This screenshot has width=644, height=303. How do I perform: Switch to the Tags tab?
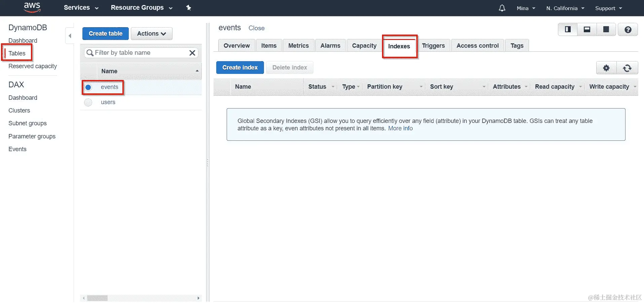[x=517, y=46]
